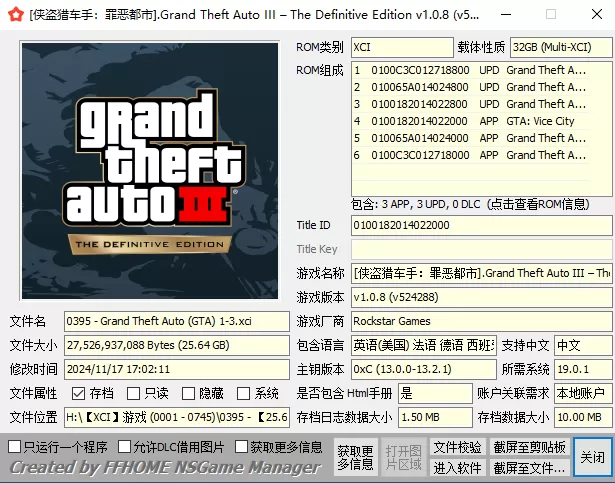The height and width of the screenshot is (483, 615).
Task: Enable 只运行一个程序 single instance option
Action: point(14,446)
